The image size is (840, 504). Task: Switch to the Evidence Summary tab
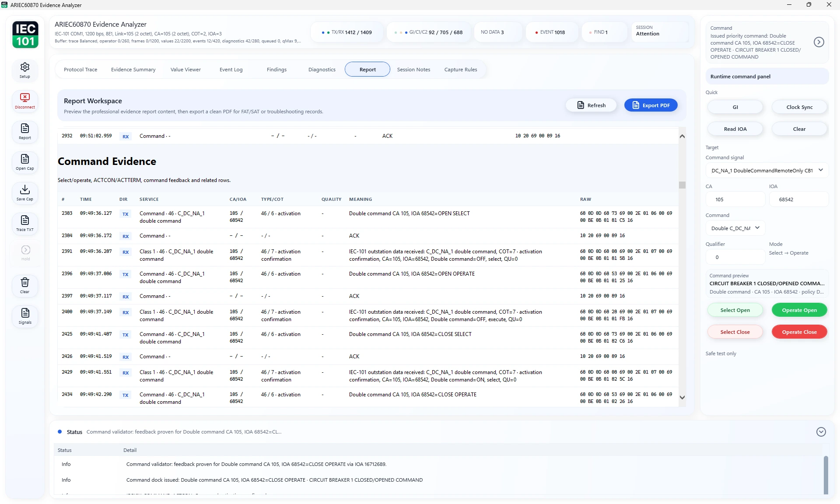pos(133,70)
